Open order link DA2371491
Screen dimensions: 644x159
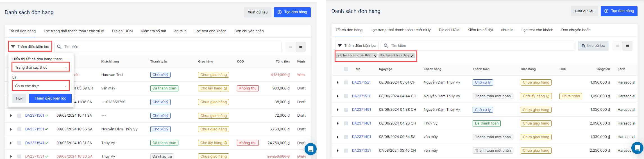[361, 110]
